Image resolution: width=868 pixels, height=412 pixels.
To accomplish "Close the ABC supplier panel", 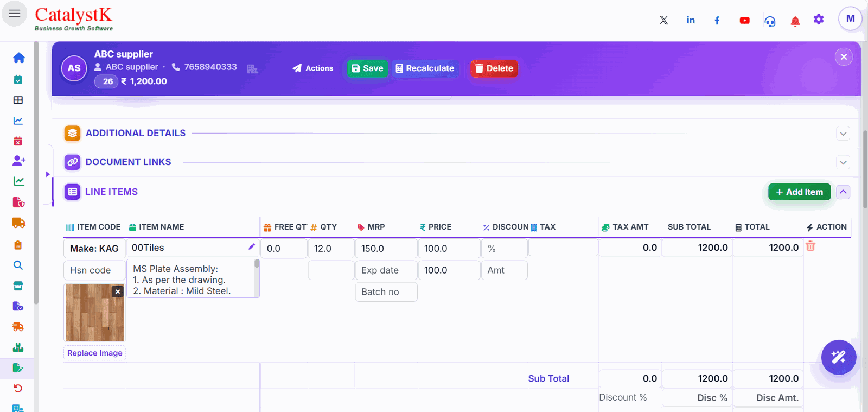I will pyautogui.click(x=844, y=57).
